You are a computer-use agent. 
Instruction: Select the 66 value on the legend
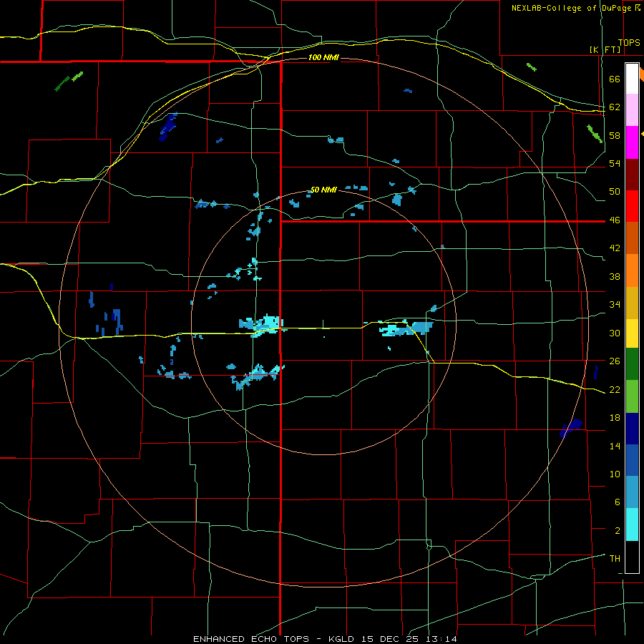[x=615, y=79]
